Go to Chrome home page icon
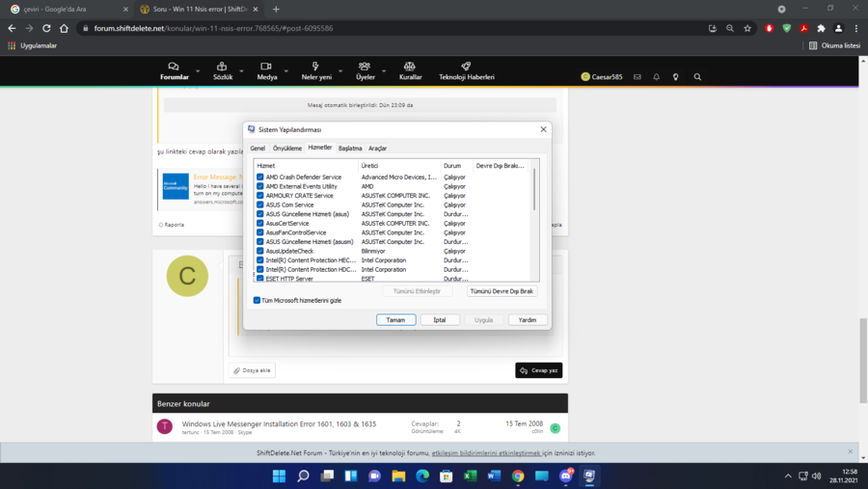 65,28
